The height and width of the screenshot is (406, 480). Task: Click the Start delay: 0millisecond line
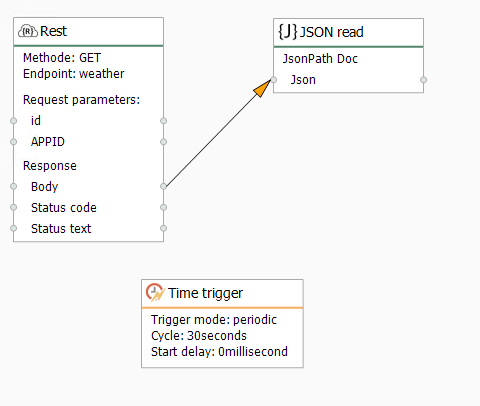tap(219, 352)
